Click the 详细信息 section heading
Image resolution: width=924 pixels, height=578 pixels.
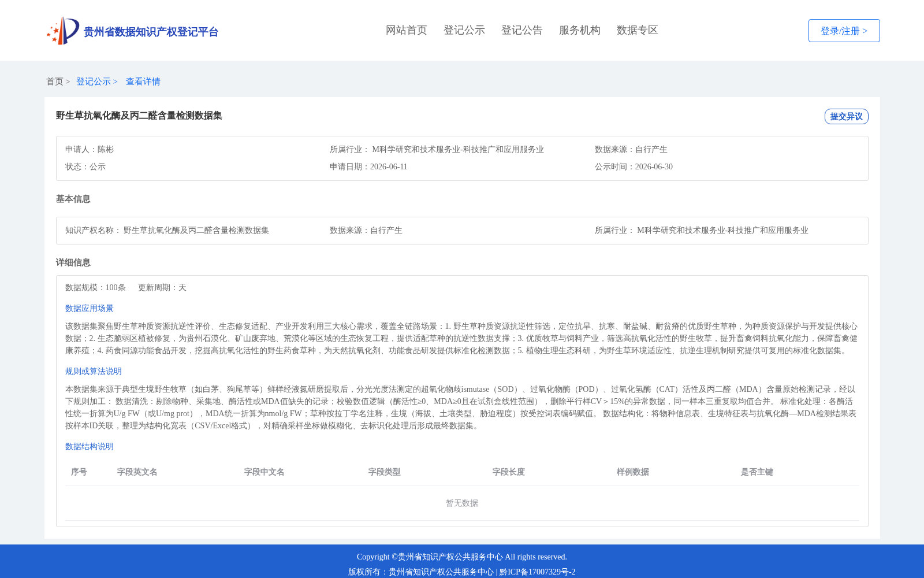coord(73,262)
